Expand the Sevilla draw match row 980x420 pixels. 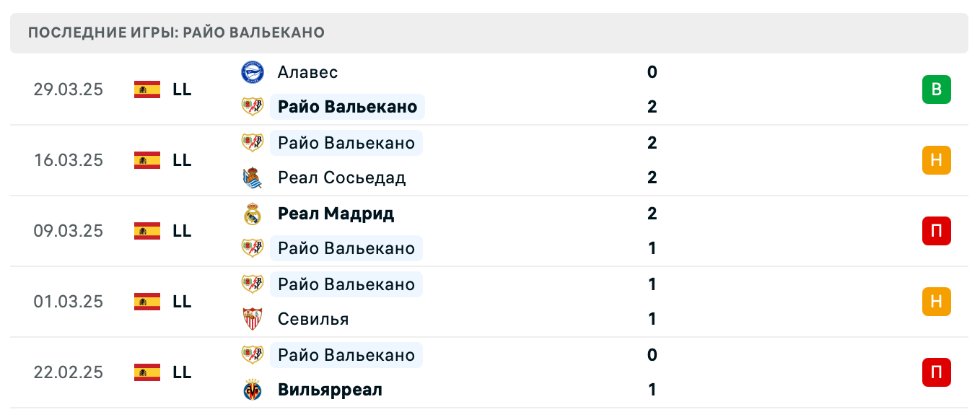point(505,302)
